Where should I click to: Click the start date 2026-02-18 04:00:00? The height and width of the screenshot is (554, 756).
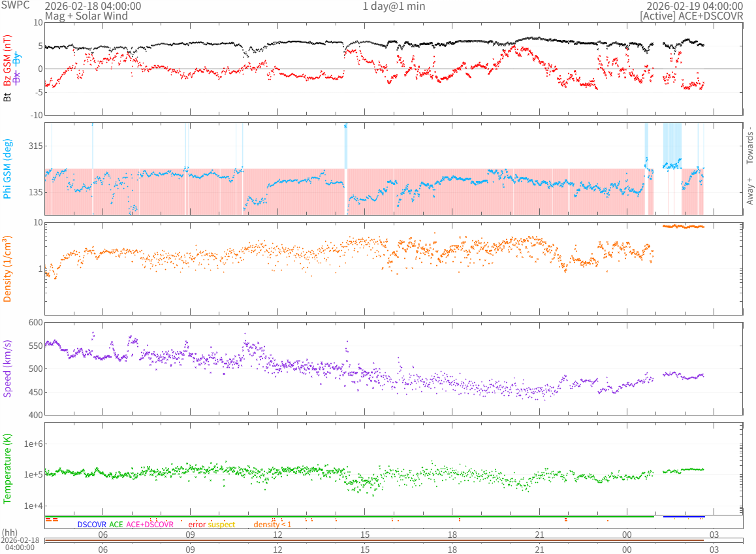click(x=93, y=6)
